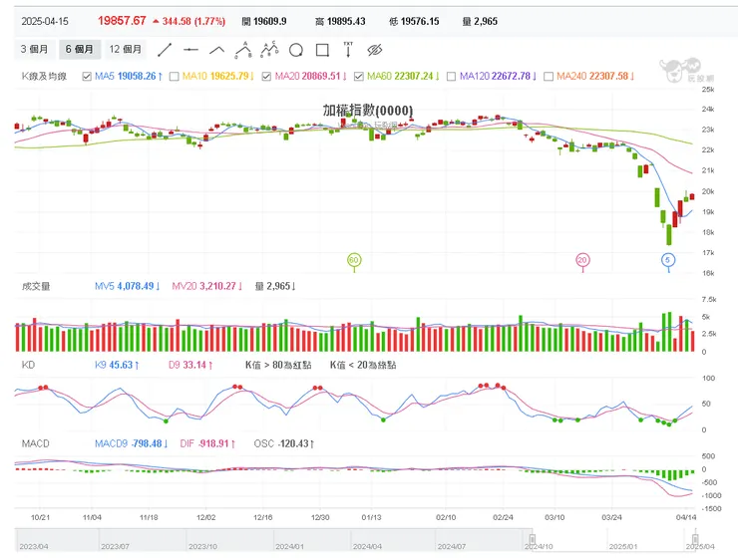Uncheck the MA5 moving average checkbox
The image size is (738, 560).
click(87, 76)
